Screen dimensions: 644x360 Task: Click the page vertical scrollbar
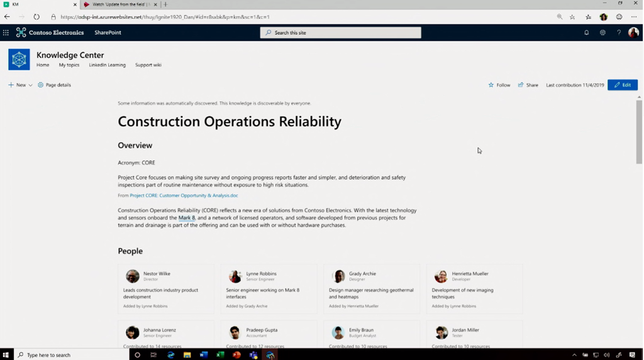tap(640, 132)
